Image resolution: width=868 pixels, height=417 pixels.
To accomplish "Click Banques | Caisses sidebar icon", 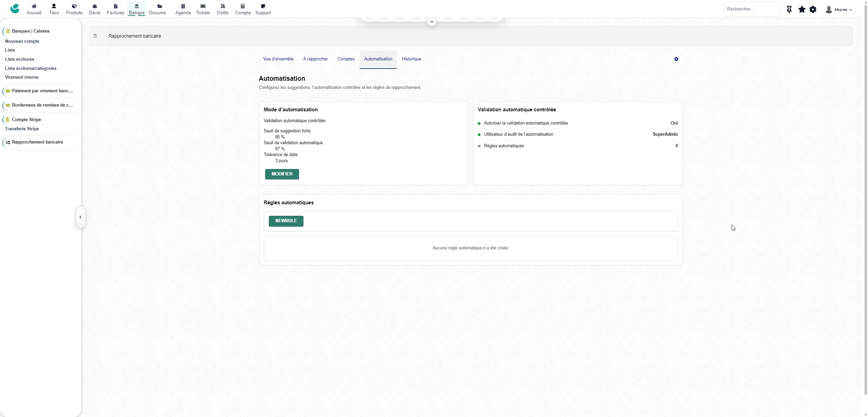I will 8,31.
